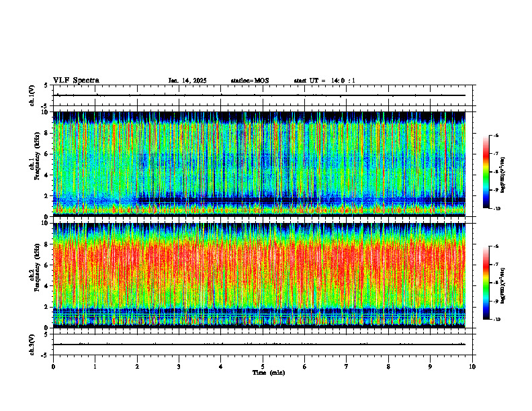Click the ch.2 PSD color scale bar
This screenshot has height=411, width=532.
[x=486, y=283]
